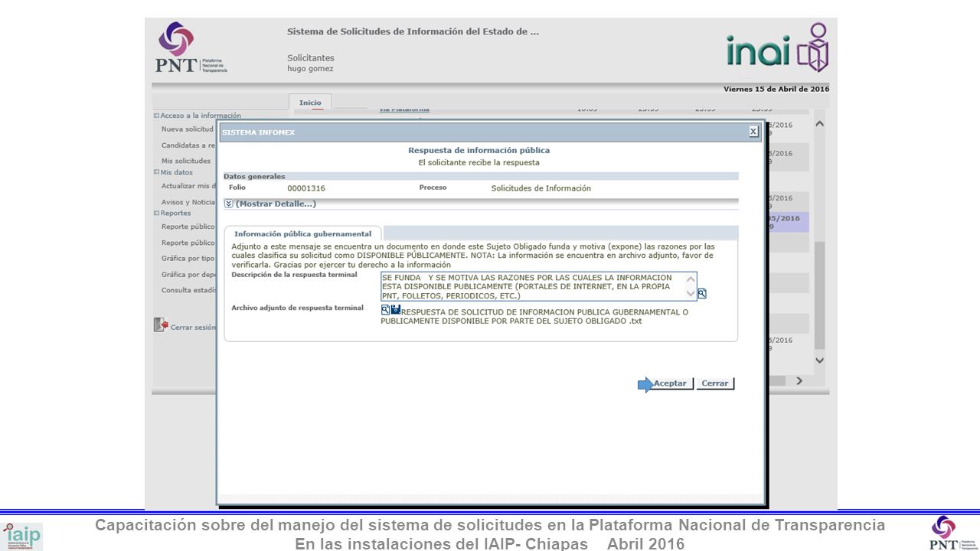980x551 pixels.
Task: Click the PNT logo in the page header
Action: pos(191,47)
